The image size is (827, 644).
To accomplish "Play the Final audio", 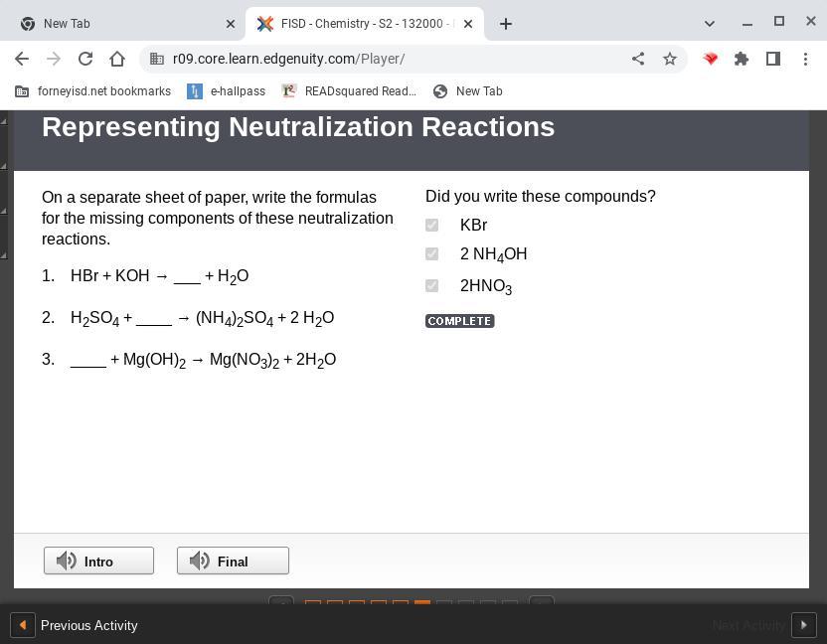I will (x=233, y=561).
